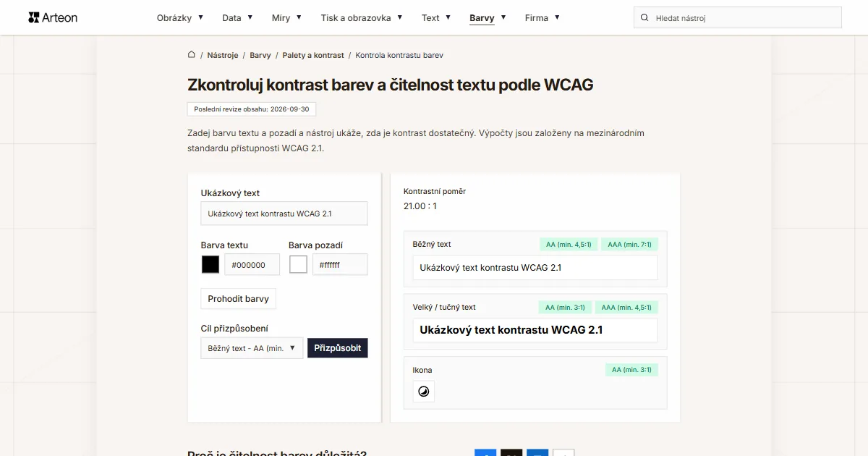Image resolution: width=868 pixels, height=456 pixels.
Task: Click the AAA (min. 4,5:1) badge
Action: (x=627, y=308)
